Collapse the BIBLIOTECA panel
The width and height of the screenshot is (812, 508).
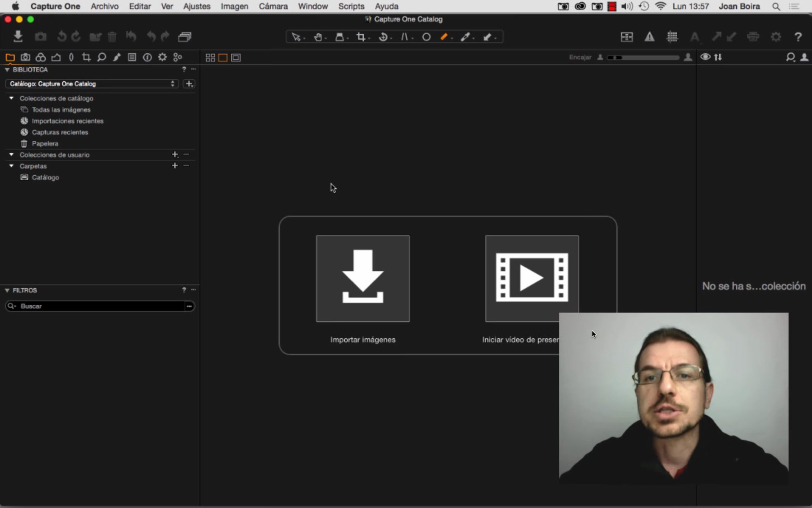7,70
